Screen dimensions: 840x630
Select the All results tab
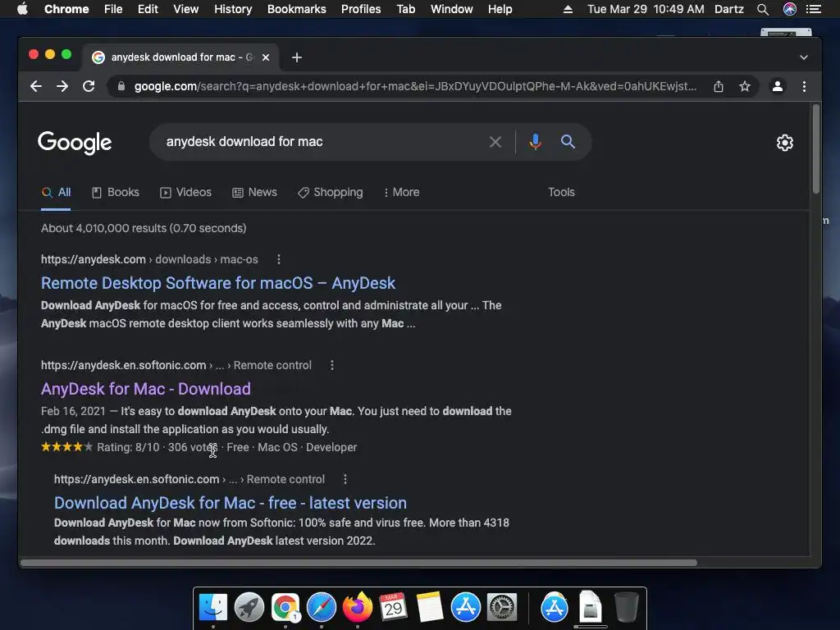(57, 192)
